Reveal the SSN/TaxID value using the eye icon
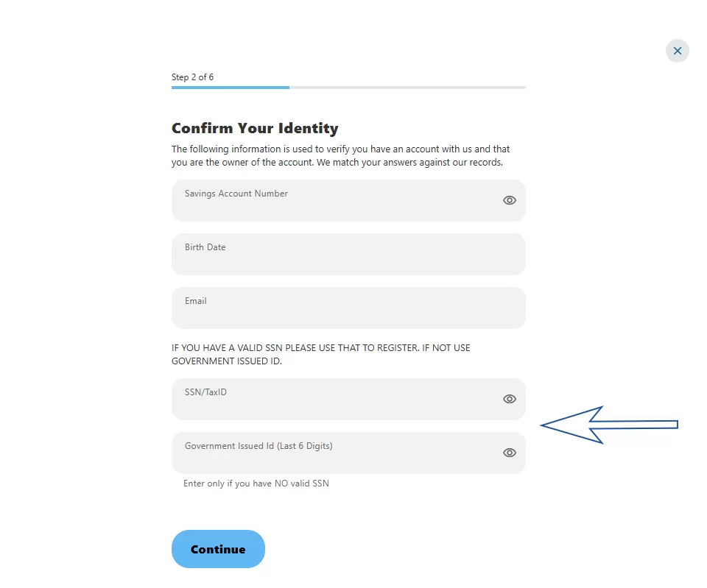This screenshot has height=588, width=707. tap(509, 399)
